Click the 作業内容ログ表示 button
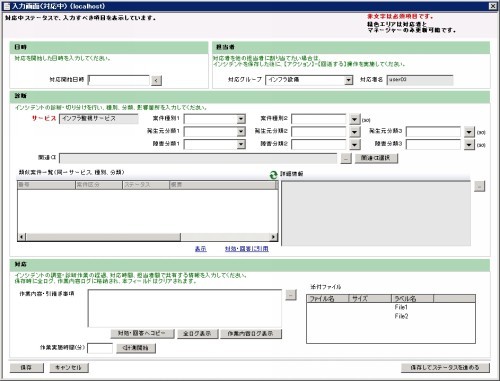The width and height of the screenshot is (500, 381). [251, 334]
